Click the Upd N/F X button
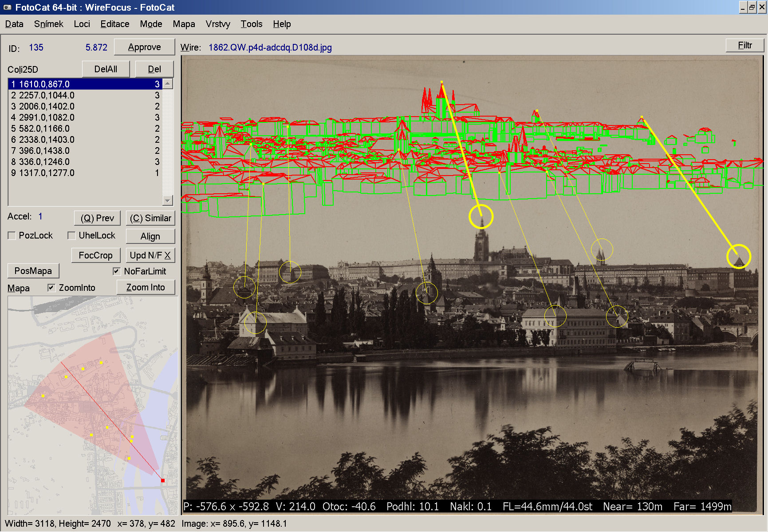Image resolution: width=768 pixels, height=532 pixels. tap(150, 255)
